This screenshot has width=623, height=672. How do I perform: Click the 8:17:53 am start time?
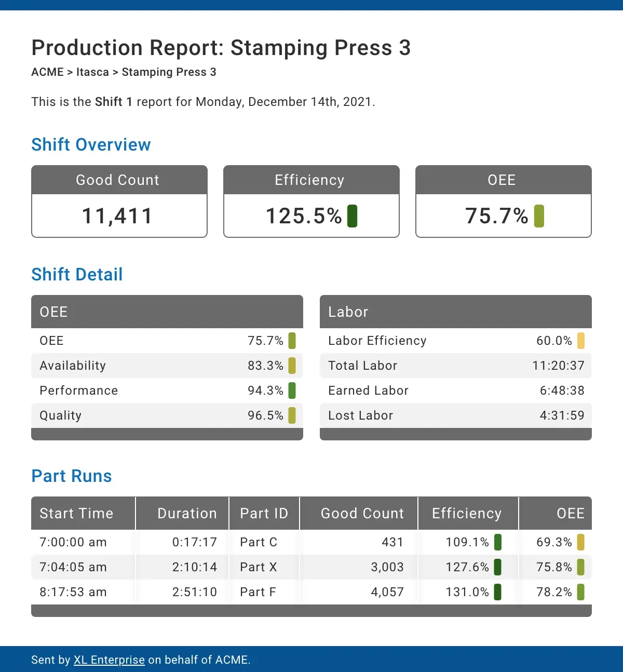(x=73, y=592)
